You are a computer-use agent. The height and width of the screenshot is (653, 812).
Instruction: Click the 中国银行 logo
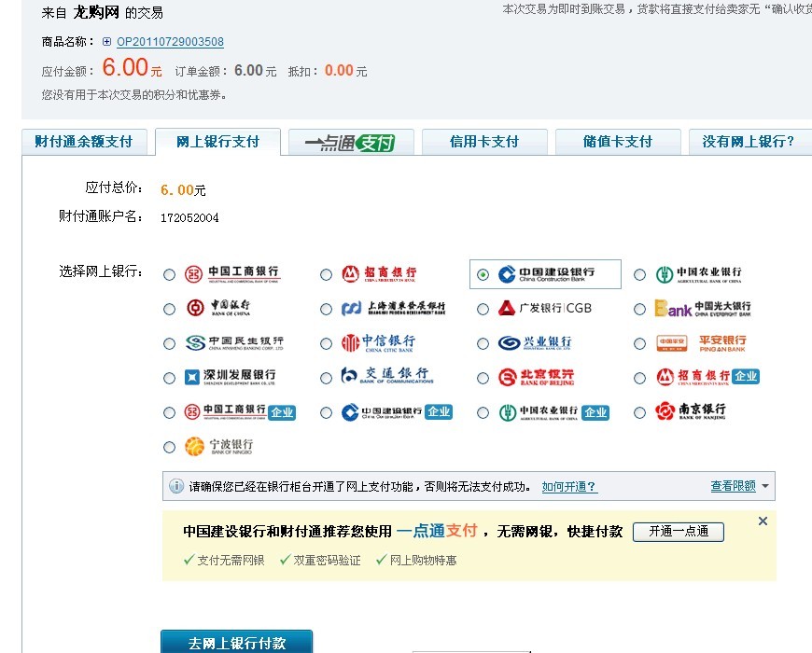click(218, 308)
